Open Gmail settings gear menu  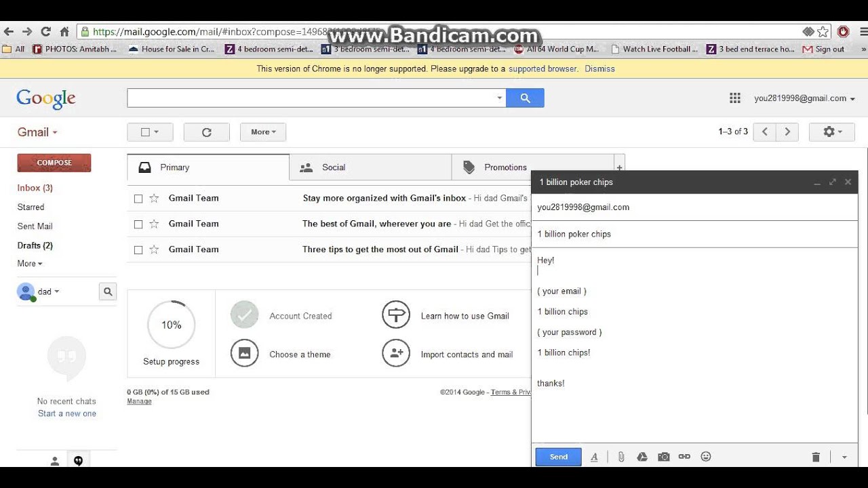coord(832,132)
